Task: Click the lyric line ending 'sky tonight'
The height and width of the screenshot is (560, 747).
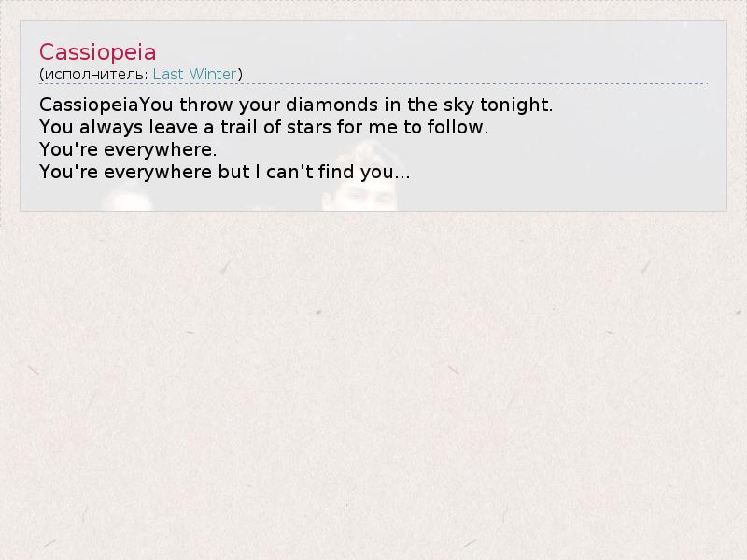Action: 296,105
